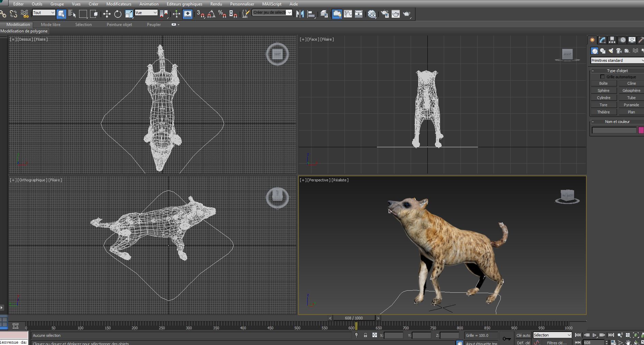
Task: Click the Sphère primitive button
Action: point(603,91)
